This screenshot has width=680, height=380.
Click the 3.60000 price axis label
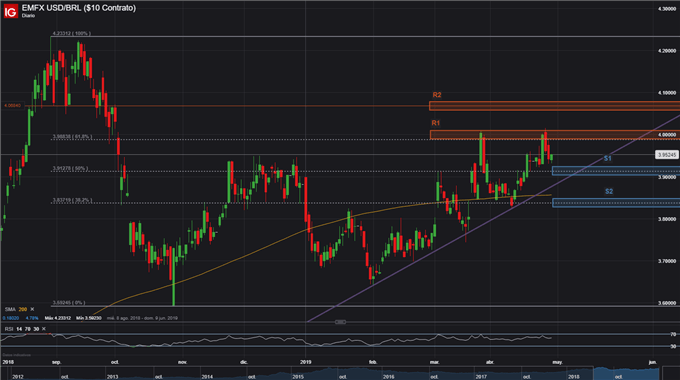pyautogui.click(x=667, y=303)
